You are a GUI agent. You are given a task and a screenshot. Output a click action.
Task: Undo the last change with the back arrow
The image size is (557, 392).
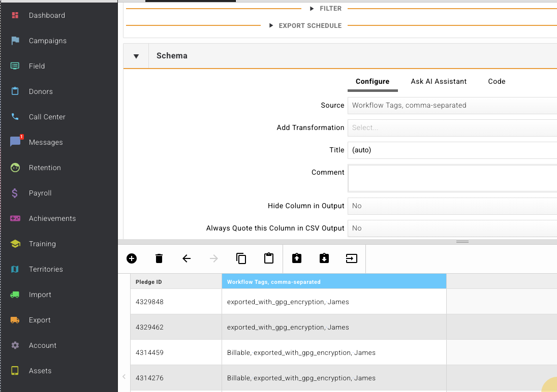(187, 258)
